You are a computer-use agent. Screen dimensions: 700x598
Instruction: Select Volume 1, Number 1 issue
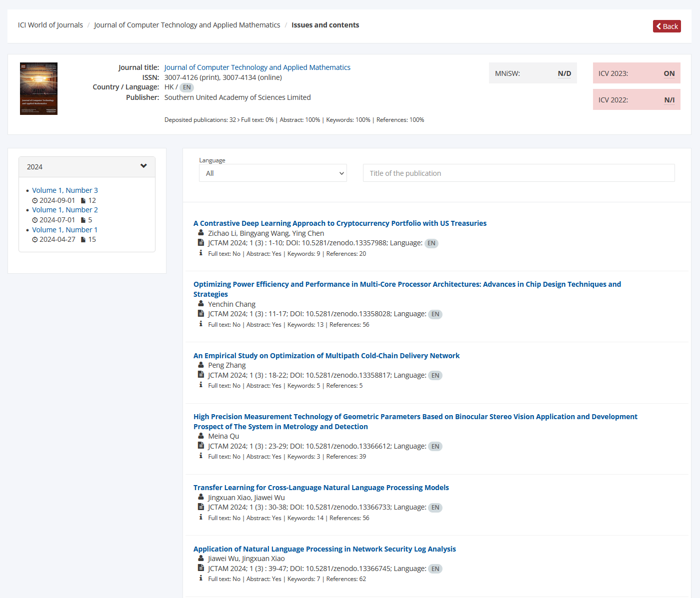click(65, 230)
